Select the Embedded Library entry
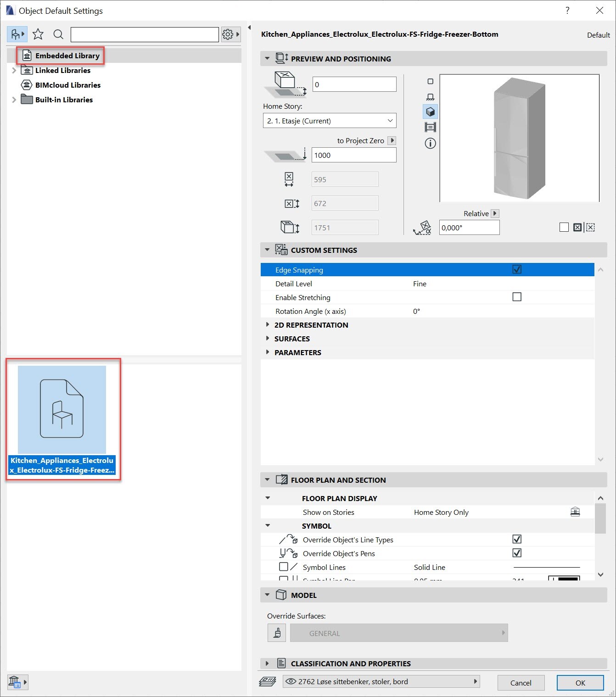This screenshot has width=616, height=697. tap(67, 56)
